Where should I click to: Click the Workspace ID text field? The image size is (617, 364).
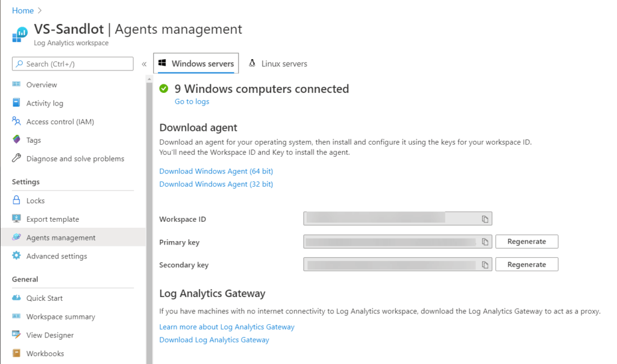coord(398,218)
